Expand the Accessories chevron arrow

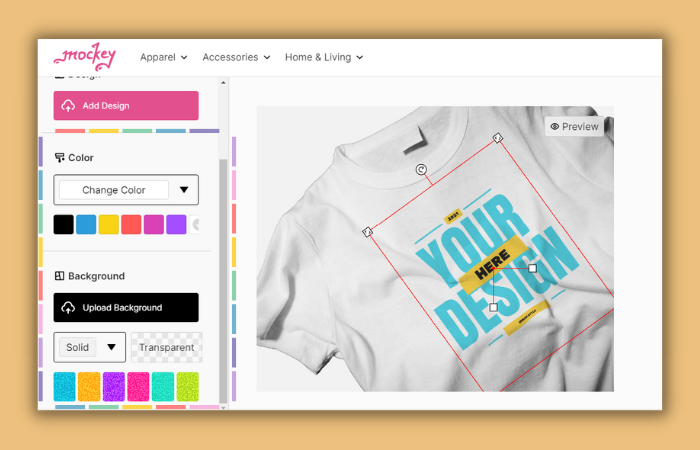(x=267, y=58)
